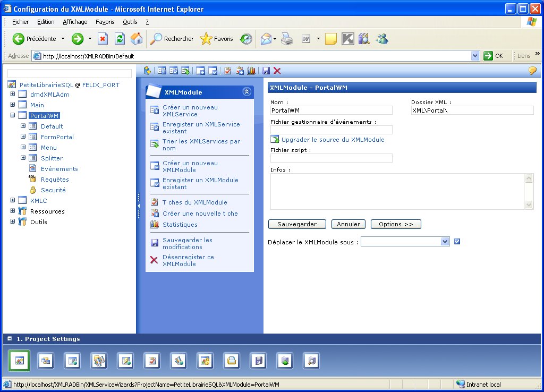Collapse the PortalWM tree node
Viewport: 544px width, 392px height.
pyautogui.click(x=12, y=115)
